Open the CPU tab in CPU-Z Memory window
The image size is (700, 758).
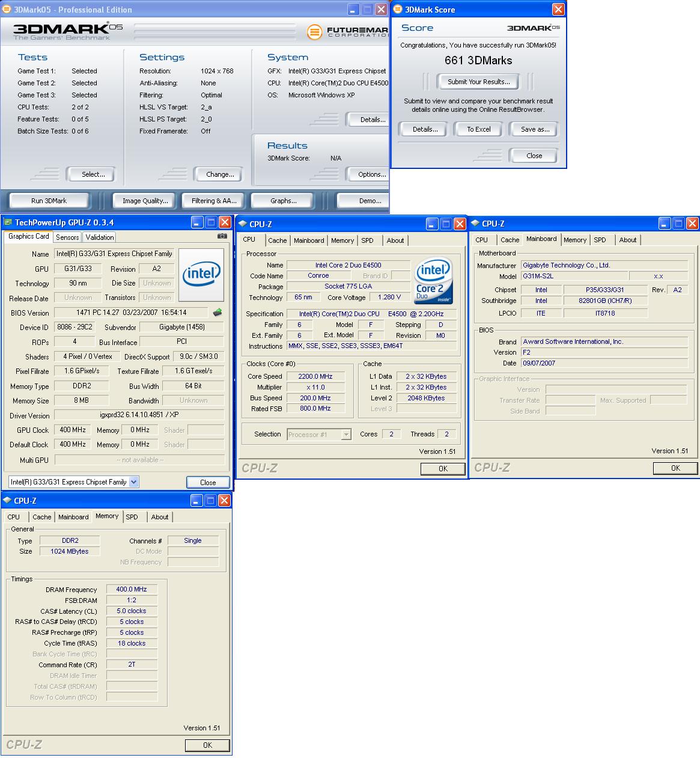coord(14,517)
